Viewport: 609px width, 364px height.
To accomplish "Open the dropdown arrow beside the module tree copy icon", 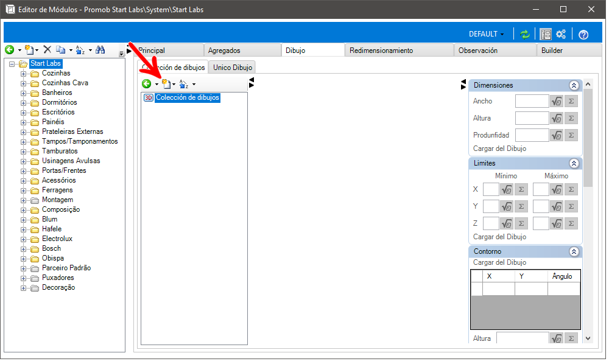I will (71, 50).
